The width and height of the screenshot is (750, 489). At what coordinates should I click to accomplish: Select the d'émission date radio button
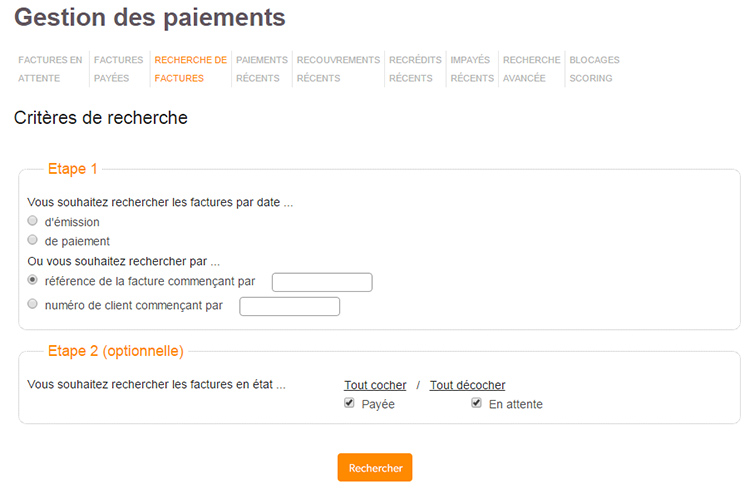tap(33, 221)
